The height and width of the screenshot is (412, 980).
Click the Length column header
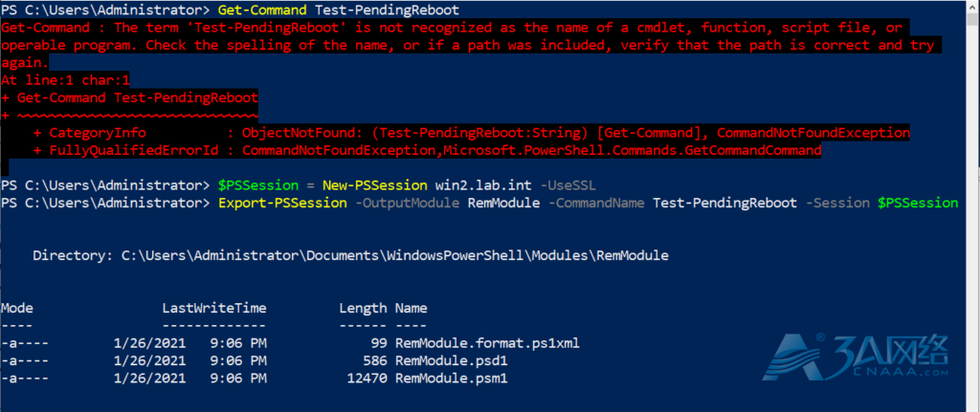click(x=363, y=308)
